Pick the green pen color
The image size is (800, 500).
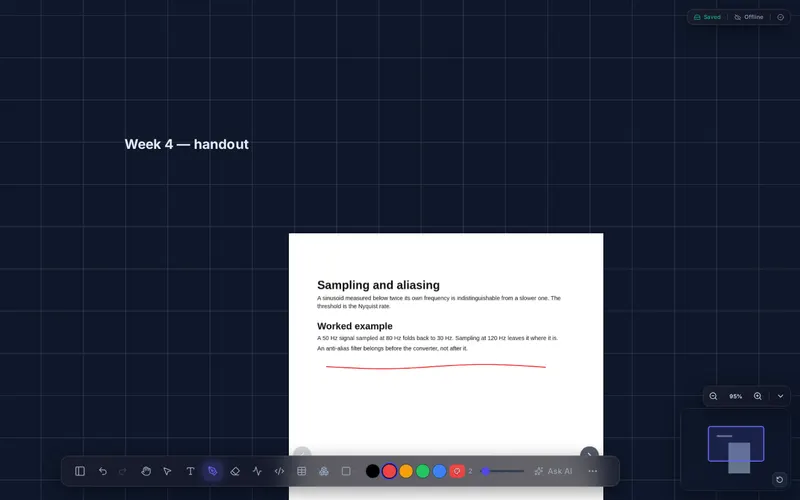point(422,471)
